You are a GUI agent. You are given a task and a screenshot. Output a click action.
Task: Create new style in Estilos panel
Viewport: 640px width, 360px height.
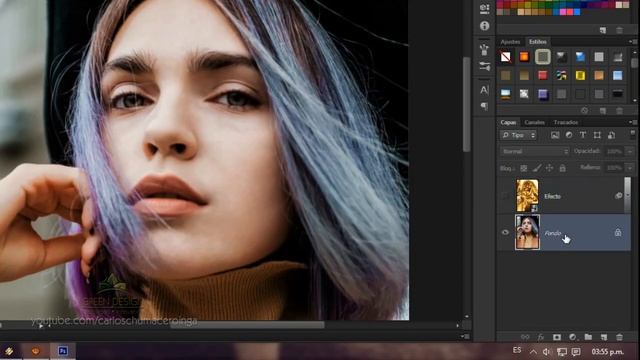603,111
